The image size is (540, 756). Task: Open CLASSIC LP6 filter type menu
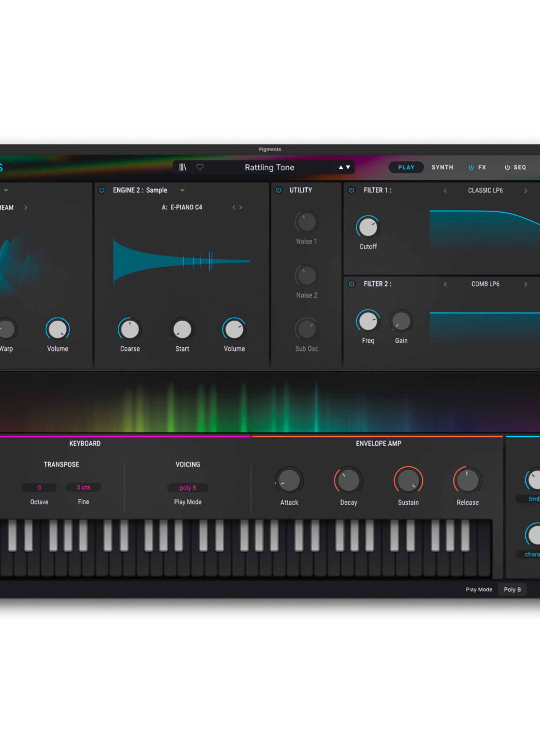[485, 191]
